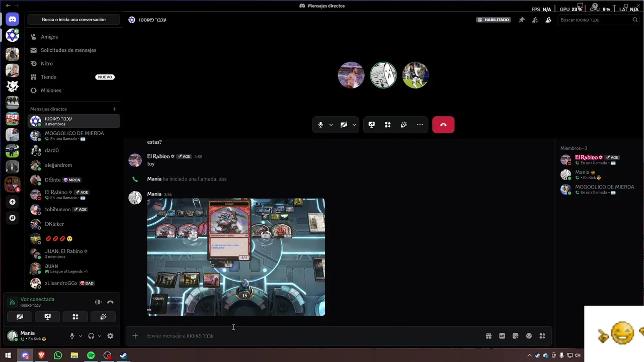Open User Settings gear
This screenshot has height=362, width=644.
pos(110,336)
